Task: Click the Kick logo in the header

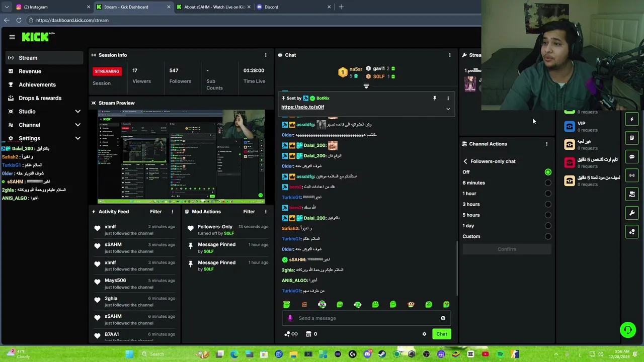Action: pos(38,37)
